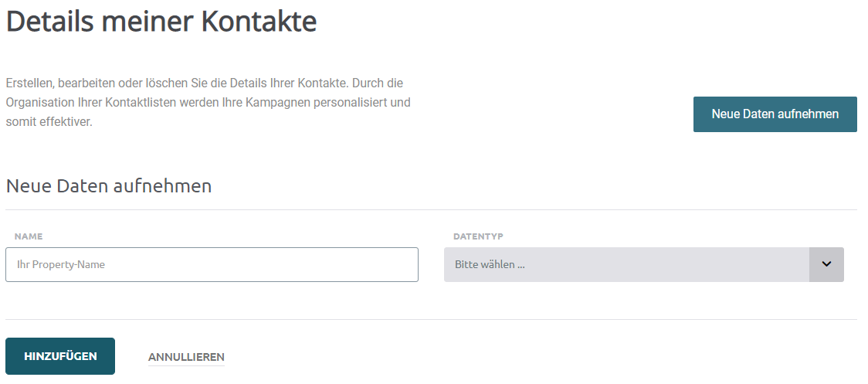Focus the 'Ihr Property-Name' input field
Viewport: 868px width, 384px height.
point(212,264)
